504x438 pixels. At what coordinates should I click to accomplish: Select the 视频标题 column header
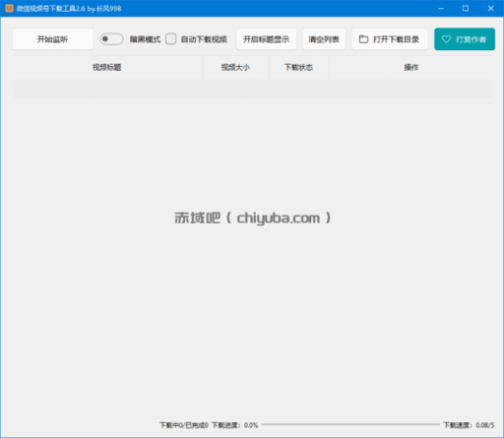pyautogui.click(x=107, y=67)
